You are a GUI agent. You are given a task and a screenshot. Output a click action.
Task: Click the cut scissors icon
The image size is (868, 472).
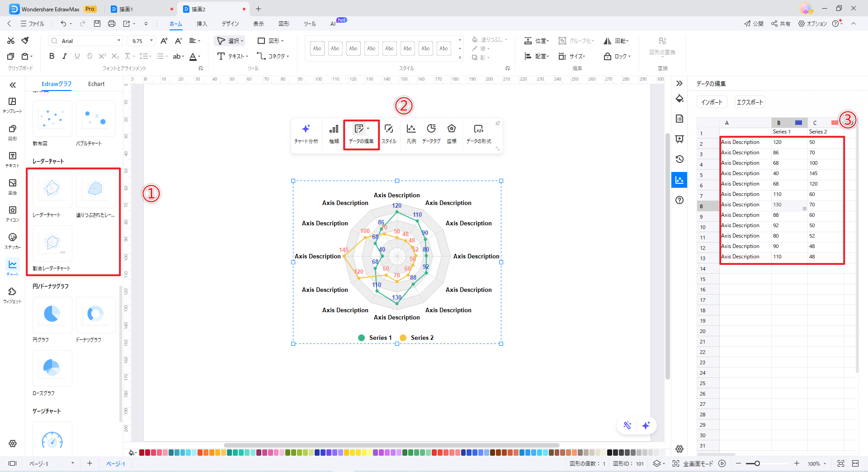[x=11, y=41]
